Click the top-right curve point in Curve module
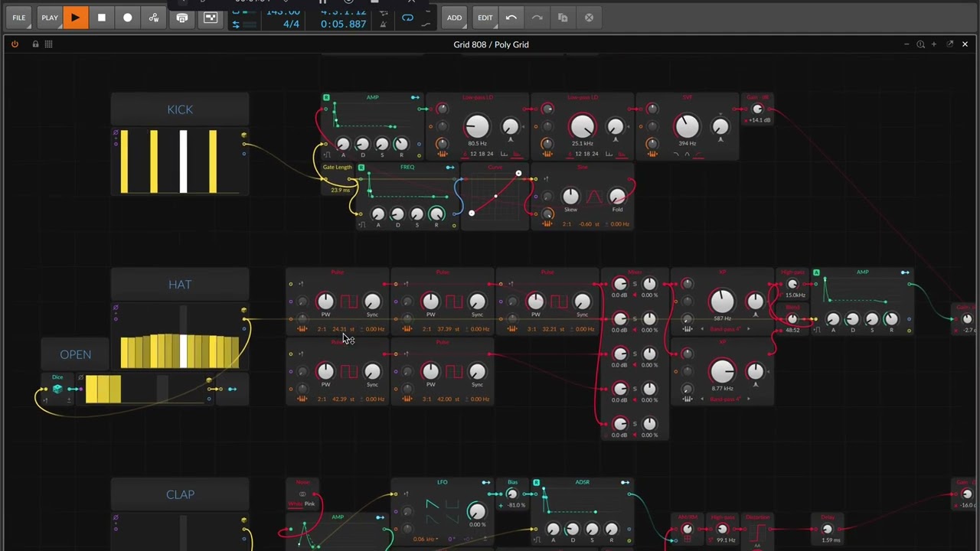Image resolution: width=980 pixels, height=551 pixels. [x=518, y=174]
